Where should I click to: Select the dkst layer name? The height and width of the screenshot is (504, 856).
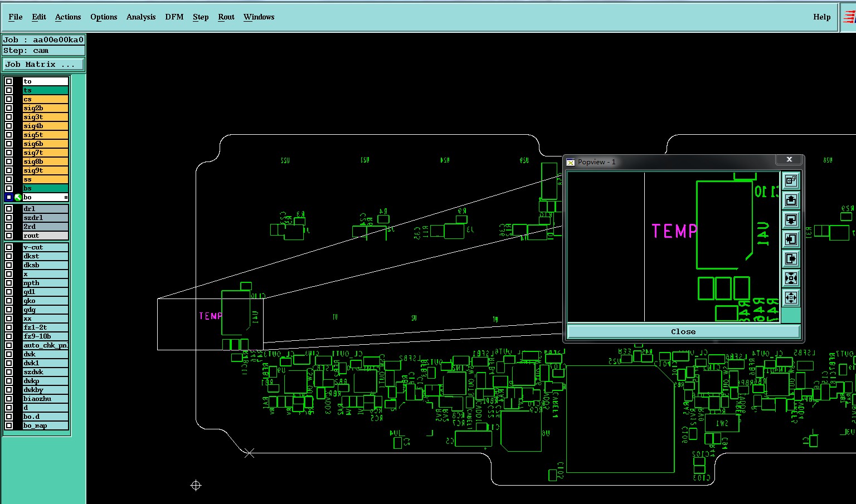45,256
